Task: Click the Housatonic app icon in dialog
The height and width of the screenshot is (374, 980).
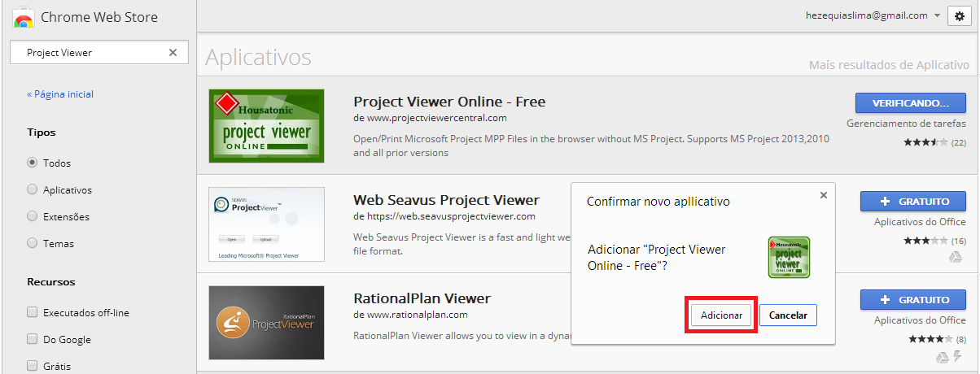Action: (x=790, y=257)
